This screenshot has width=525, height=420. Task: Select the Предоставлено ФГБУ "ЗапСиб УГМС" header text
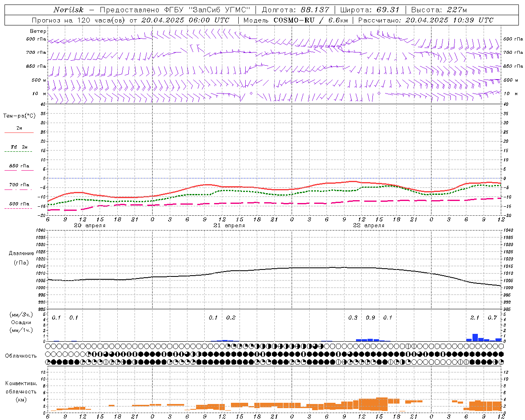pyautogui.click(x=175, y=10)
